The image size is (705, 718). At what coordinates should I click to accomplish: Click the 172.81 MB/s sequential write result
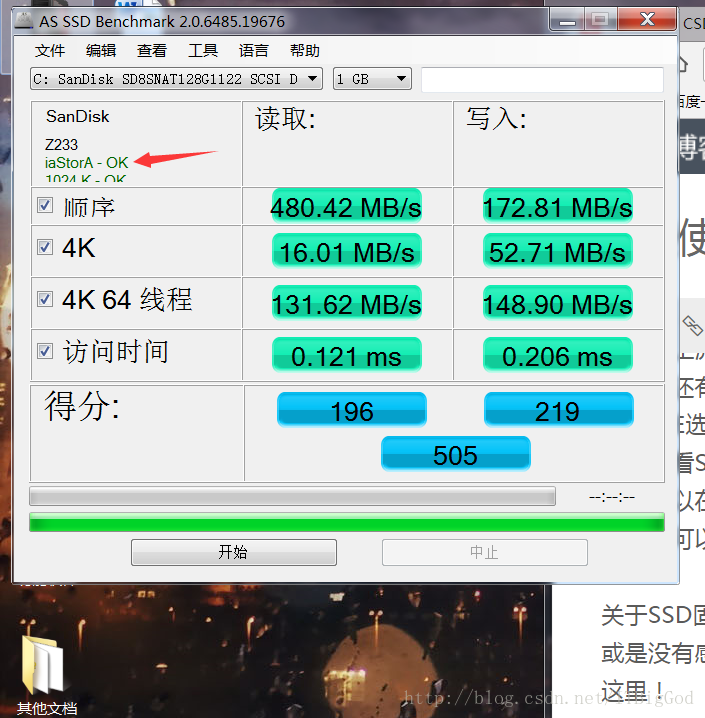[x=558, y=207]
